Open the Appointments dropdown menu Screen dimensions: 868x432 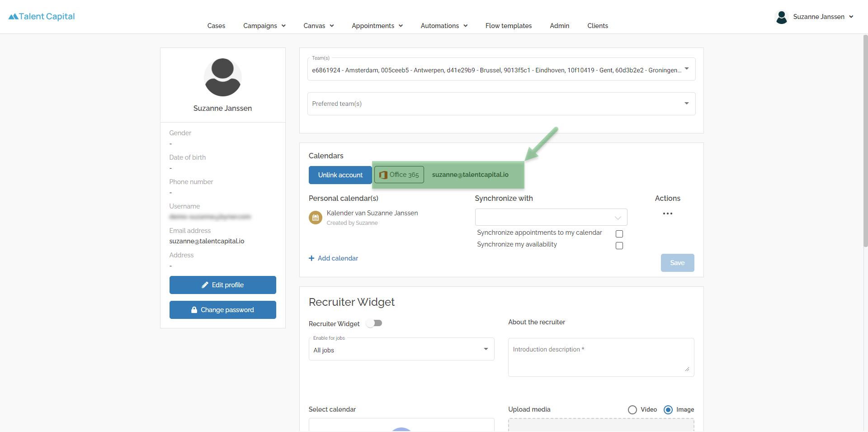(377, 26)
